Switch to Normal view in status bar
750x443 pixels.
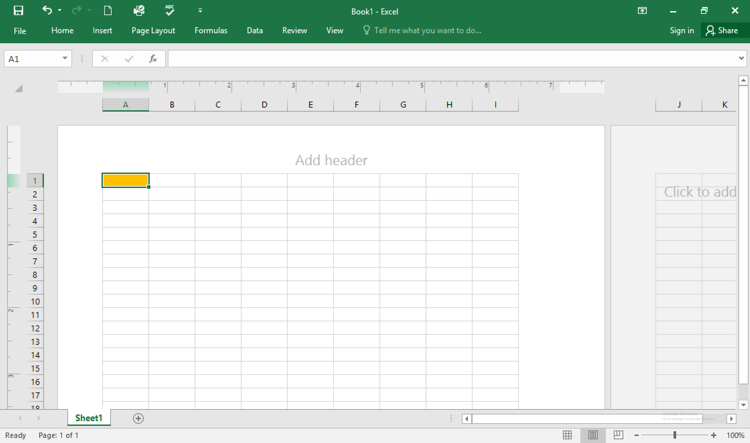tap(567, 435)
